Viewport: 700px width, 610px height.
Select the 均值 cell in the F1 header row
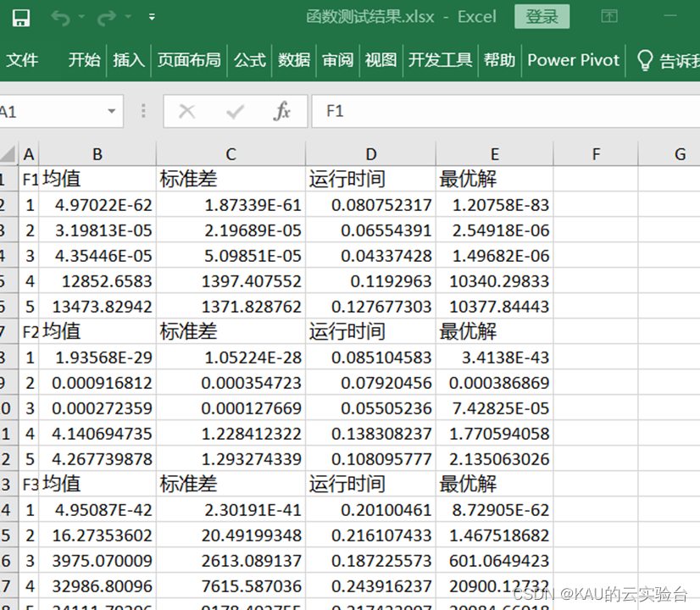97,179
